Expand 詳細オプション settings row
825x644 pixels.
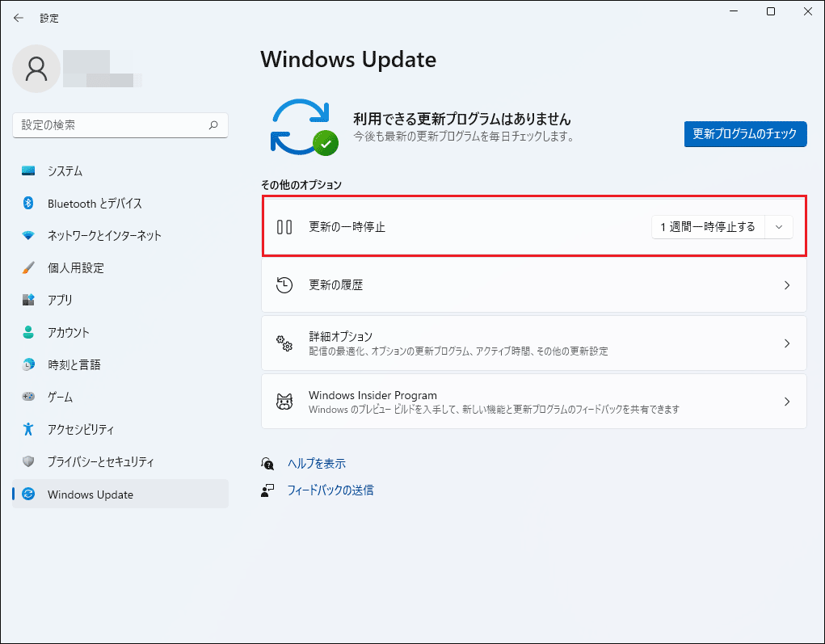(x=533, y=343)
